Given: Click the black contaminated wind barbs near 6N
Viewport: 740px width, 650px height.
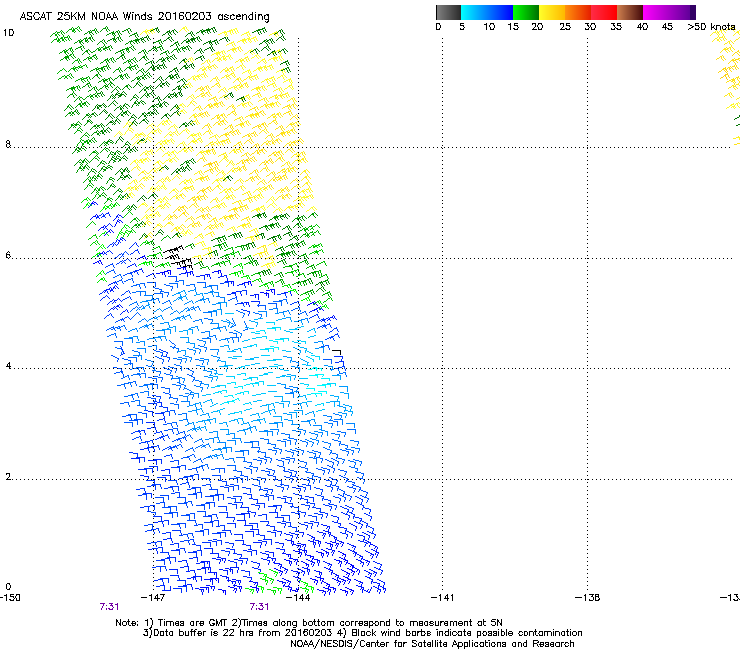Looking at the screenshot, I should 178,258.
